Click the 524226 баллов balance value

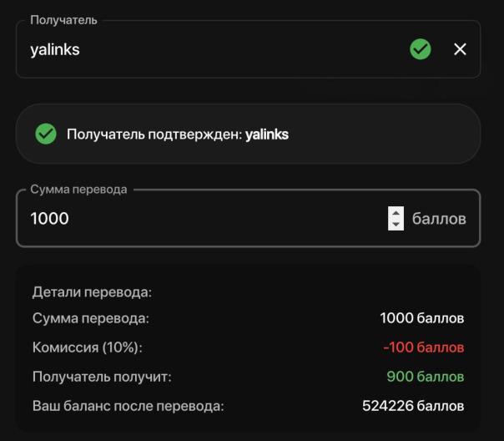coord(413,406)
